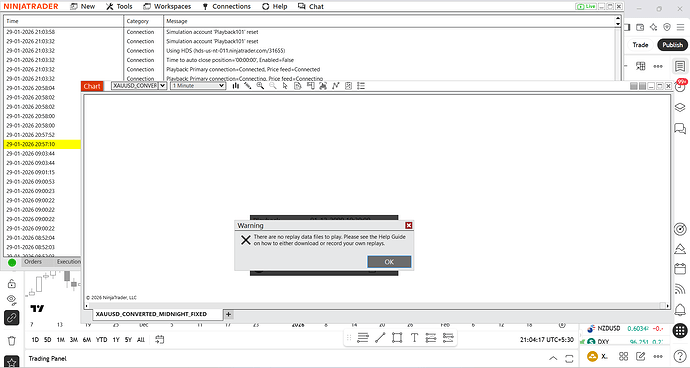The width and height of the screenshot is (690, 368).
Task: Open the alerts clock icon with 99+ badge
Action: (x=680, y=86)
